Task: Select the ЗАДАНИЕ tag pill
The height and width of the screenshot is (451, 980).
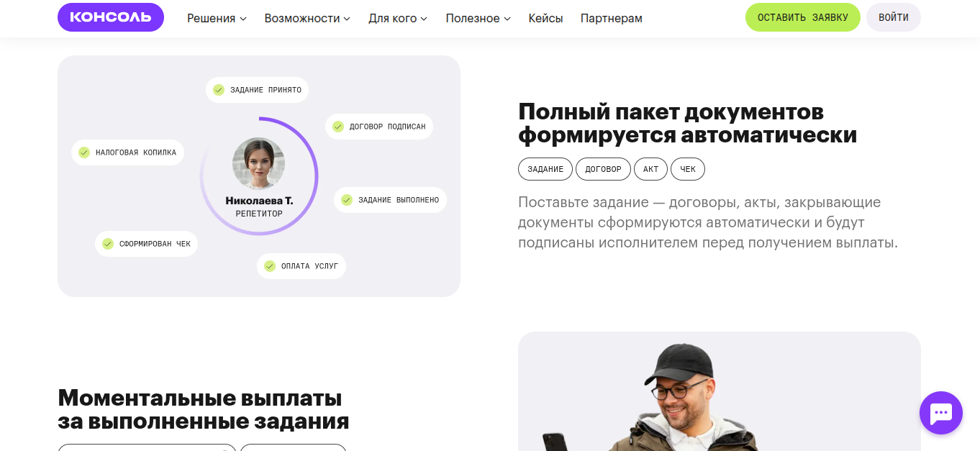Action: point(545,169)
